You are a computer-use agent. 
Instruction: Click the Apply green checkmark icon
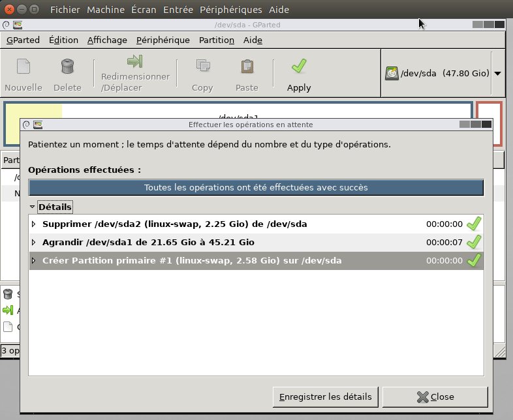[299, 66]
